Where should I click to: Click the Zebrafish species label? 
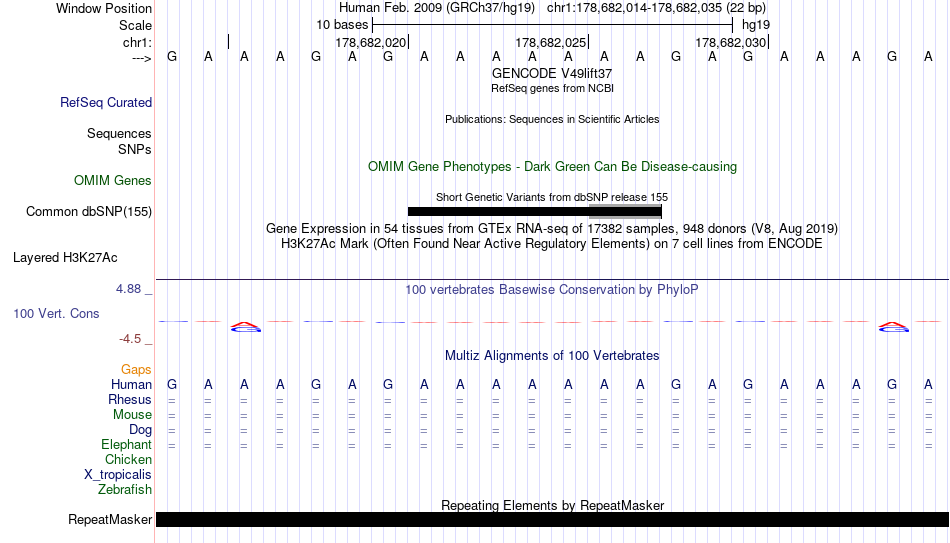(125, 489)
